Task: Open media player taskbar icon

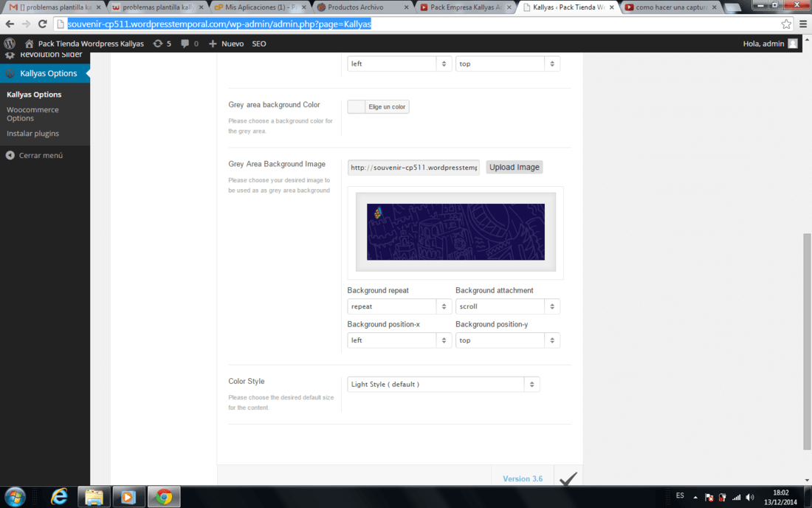Action: click(128, 497)
